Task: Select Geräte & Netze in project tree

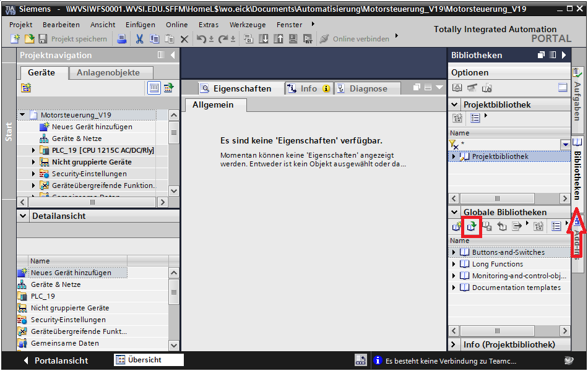Action: [x=77, y=139]
